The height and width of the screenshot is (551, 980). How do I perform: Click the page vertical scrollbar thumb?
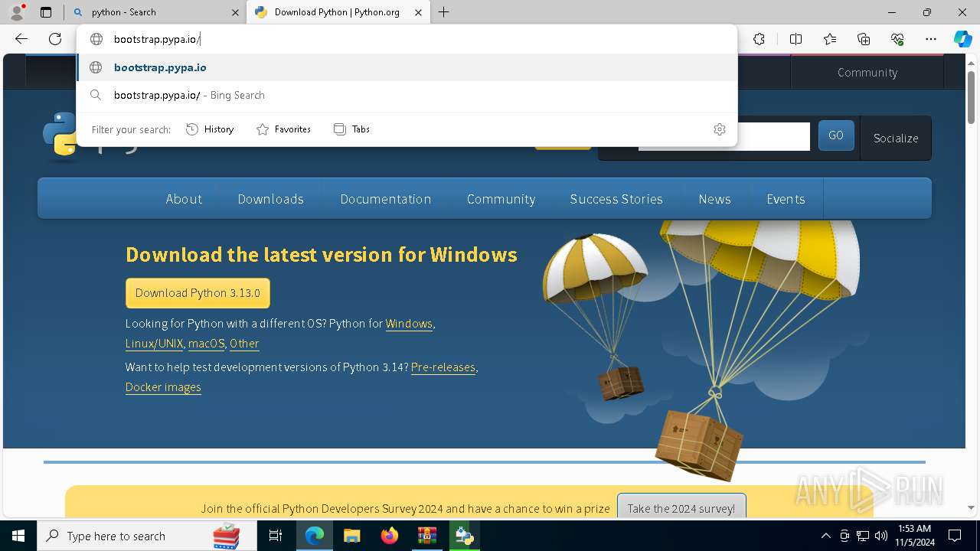click(971, 96)
